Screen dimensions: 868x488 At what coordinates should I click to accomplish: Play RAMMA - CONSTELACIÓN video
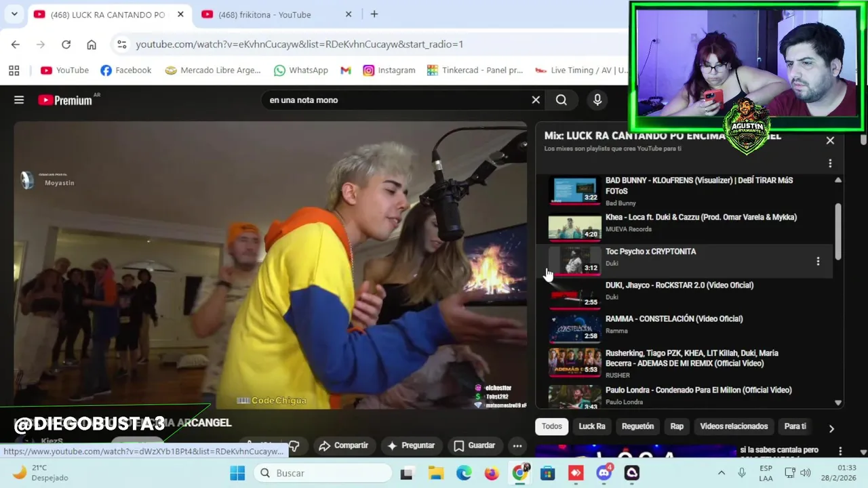685,328
